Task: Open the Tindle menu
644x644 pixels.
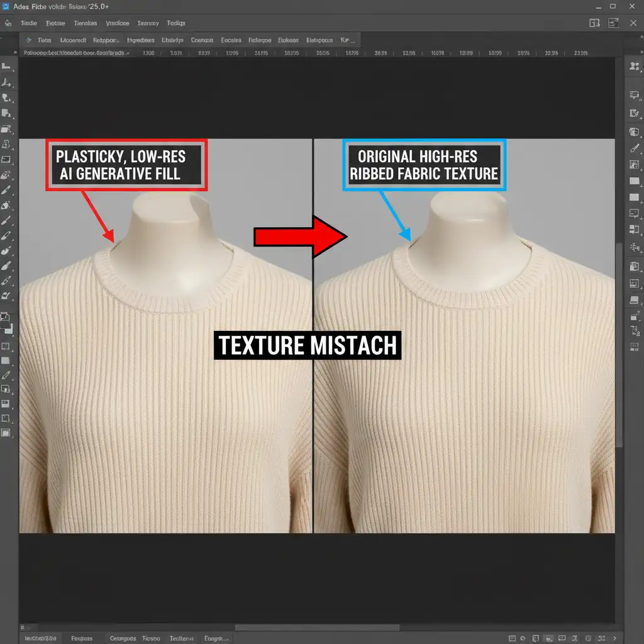Action: coord(29,23)
